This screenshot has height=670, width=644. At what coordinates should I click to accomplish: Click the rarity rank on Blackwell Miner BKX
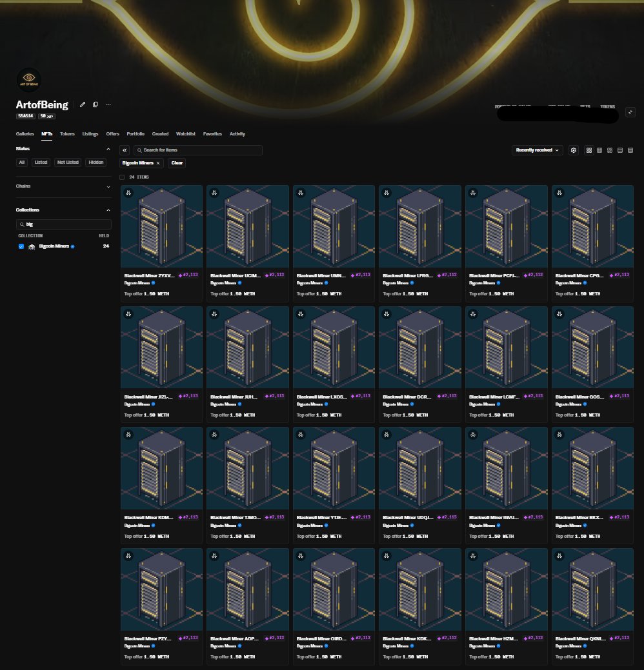point(619,517)
